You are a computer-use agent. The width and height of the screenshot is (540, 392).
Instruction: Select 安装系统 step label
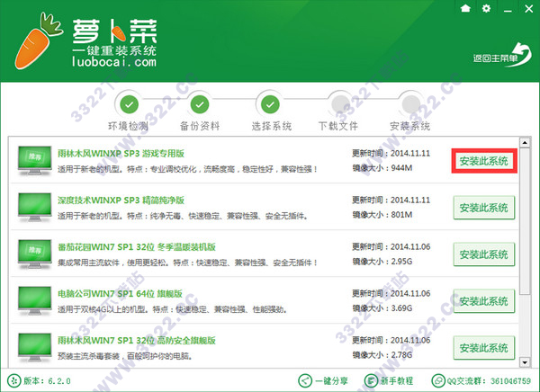(x=409, y=126)
